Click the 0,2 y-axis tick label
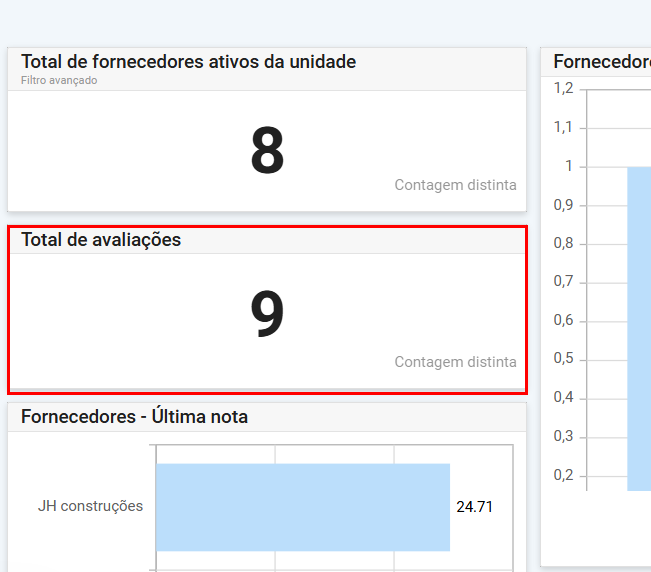Image resolution: width=651 pixels, height=572 pixels. [564, 475]
